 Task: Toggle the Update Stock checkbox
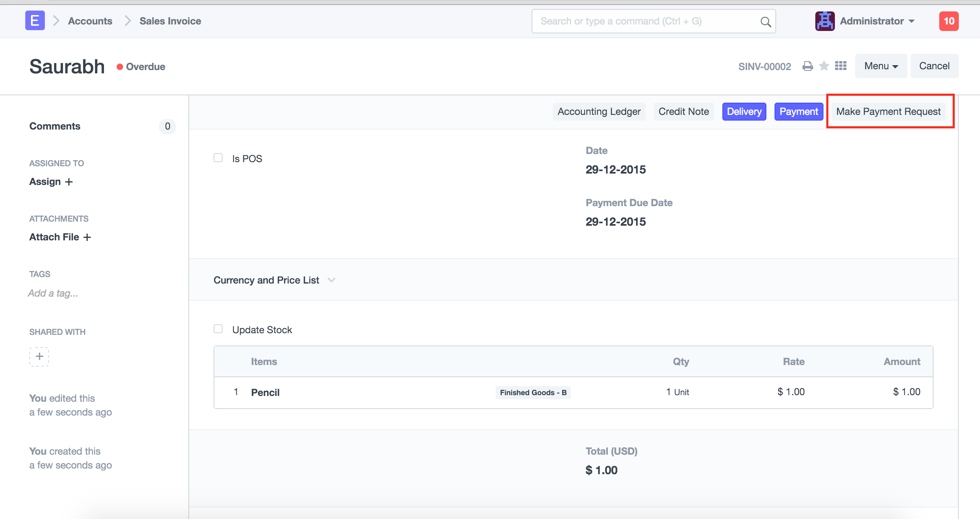tap(218, 329)
